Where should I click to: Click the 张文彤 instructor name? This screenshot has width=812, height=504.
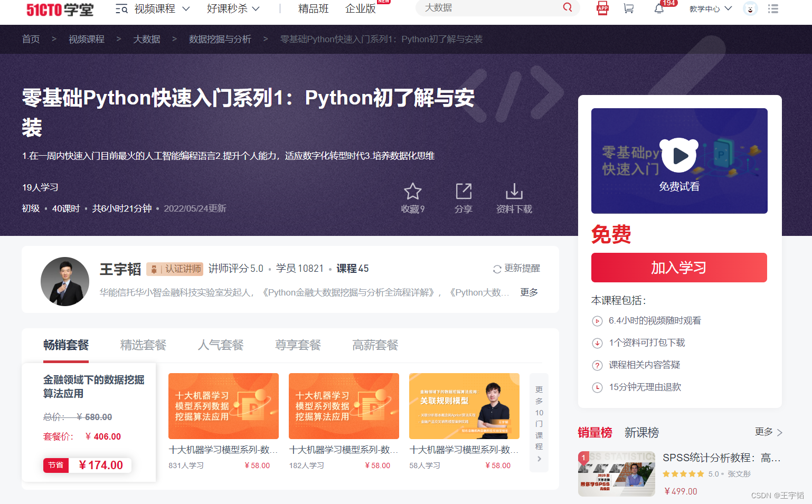[x=739, y=474]
